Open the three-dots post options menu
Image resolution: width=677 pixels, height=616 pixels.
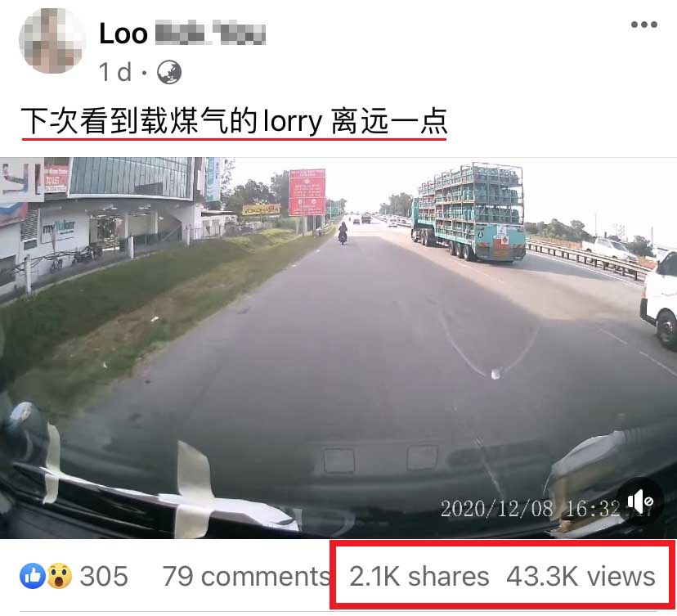coord(643,25)
